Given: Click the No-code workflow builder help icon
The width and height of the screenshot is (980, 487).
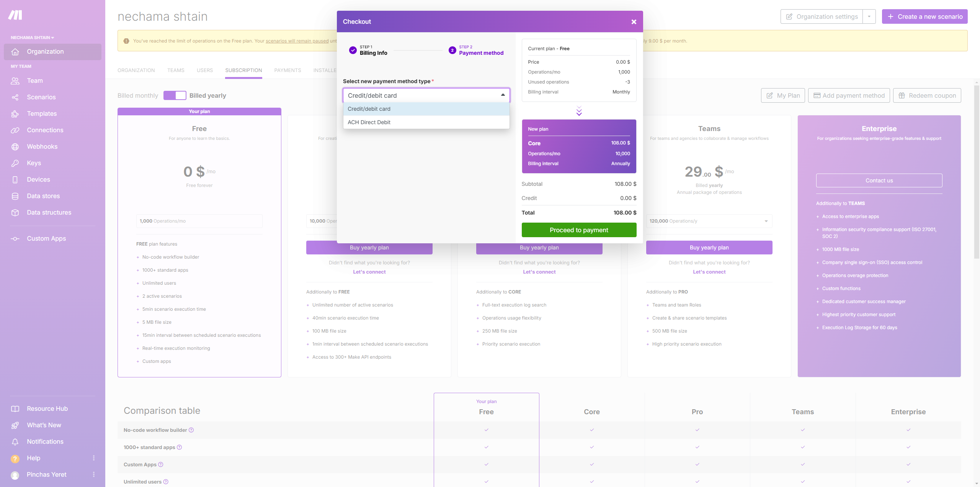Looking at the screenshot, I should [x=191, y=430].
